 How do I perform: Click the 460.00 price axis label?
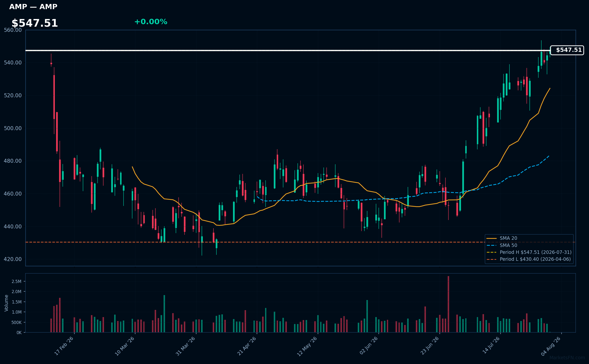pyautogui.click(x=13, y=194)
